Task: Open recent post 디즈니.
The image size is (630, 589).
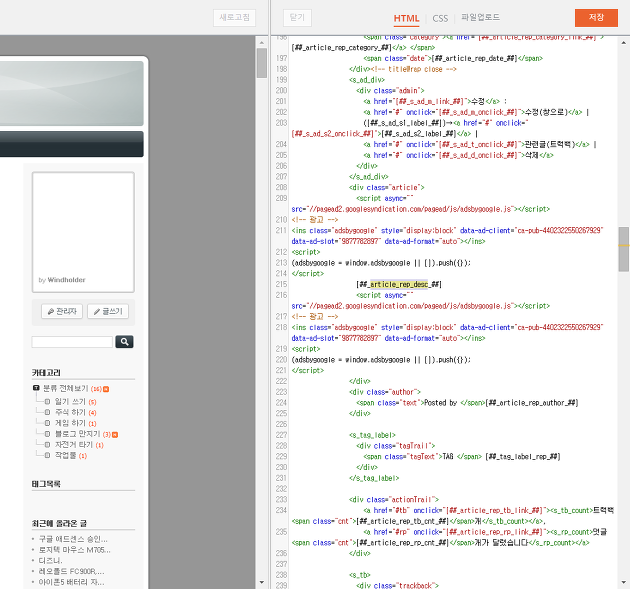Action: [x=50, y=560]
